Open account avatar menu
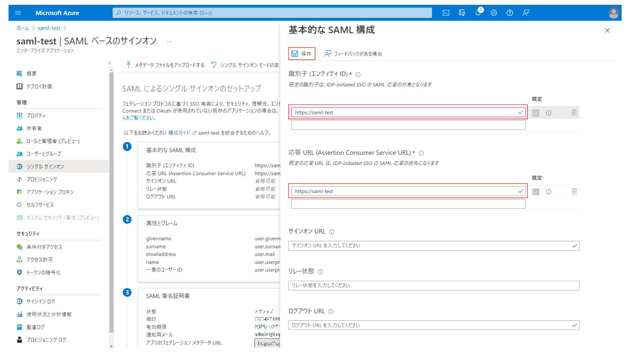Image resolution: width=640 pixels, height=364 pixels. [x=613, y=13]
